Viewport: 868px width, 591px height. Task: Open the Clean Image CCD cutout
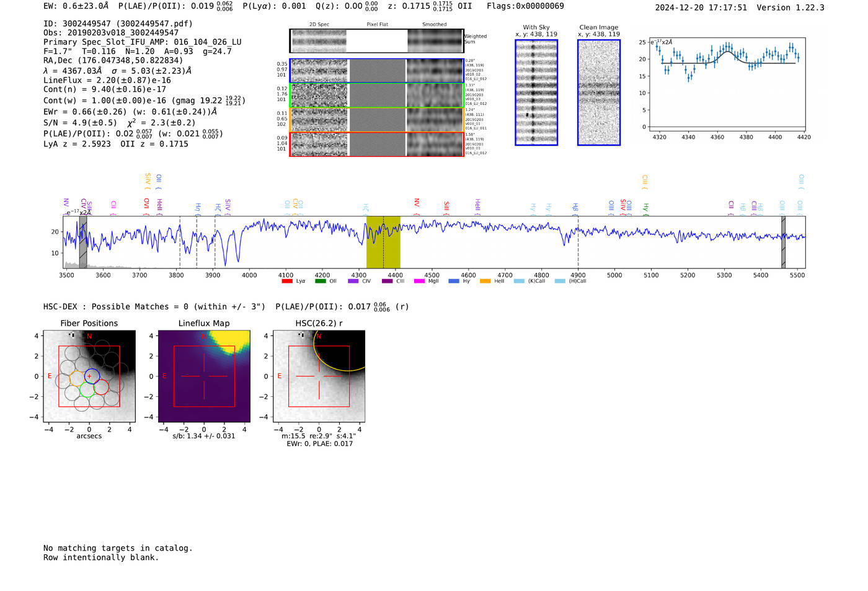coord(599,92)
